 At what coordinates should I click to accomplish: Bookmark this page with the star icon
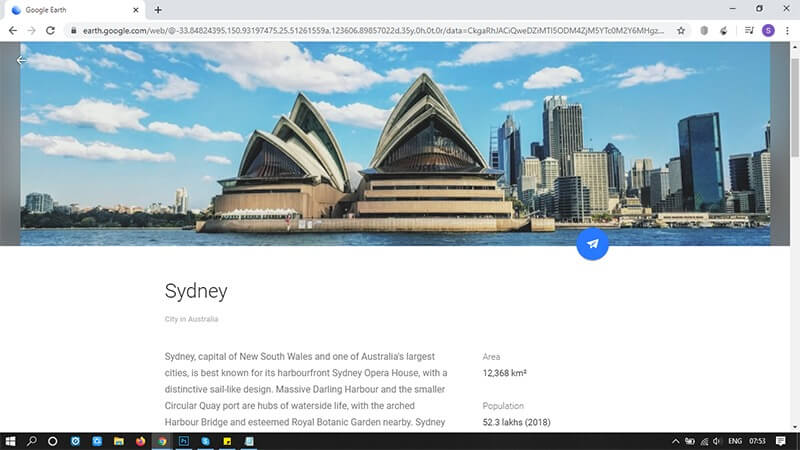click(x=681, y=31)
